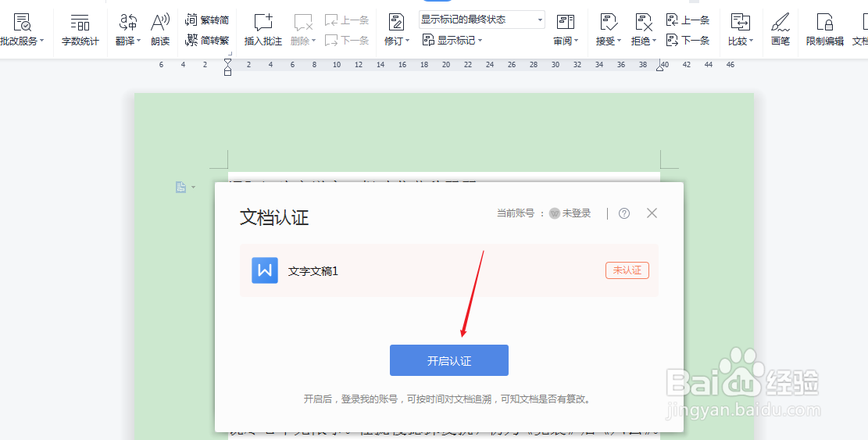The image size is (868, 440).
Task: Click the 删除 comment icon
Action: 303,23
